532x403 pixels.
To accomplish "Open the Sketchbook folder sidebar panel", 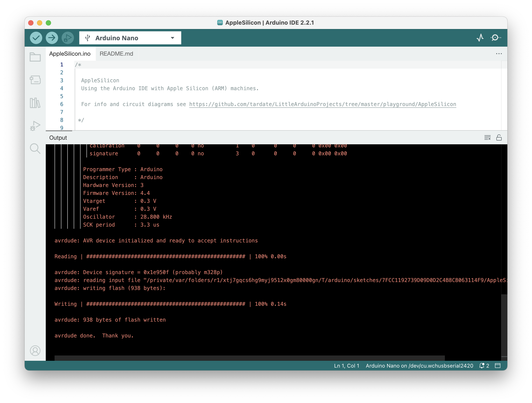I will pos(35,57).
